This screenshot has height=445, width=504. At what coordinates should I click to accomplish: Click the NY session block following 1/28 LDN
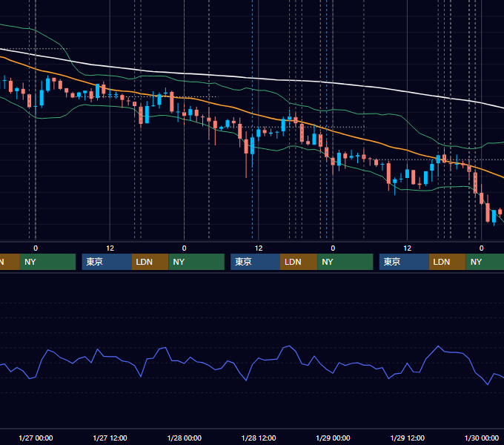[345, 262]
